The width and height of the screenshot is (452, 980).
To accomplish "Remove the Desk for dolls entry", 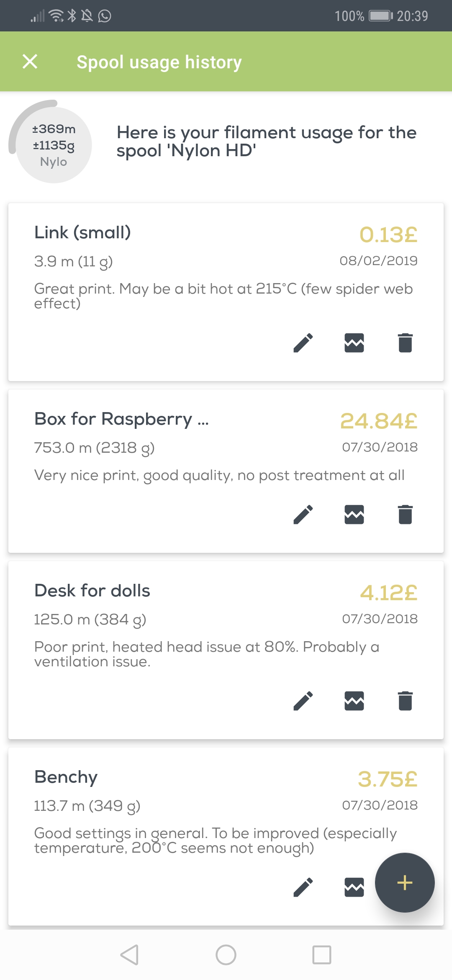I will (x=405, y=701).
